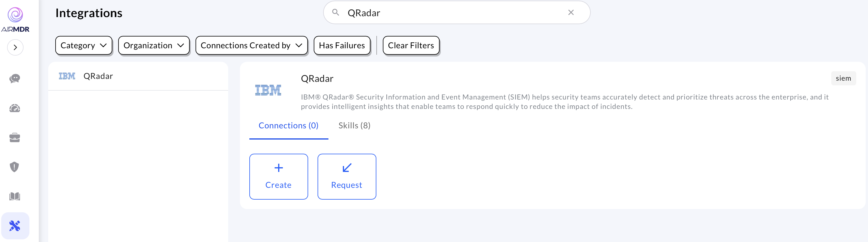Screen dimensions: 868x242
Task: Open the playbooks book icon in sidebar
Action: (15, 196)
